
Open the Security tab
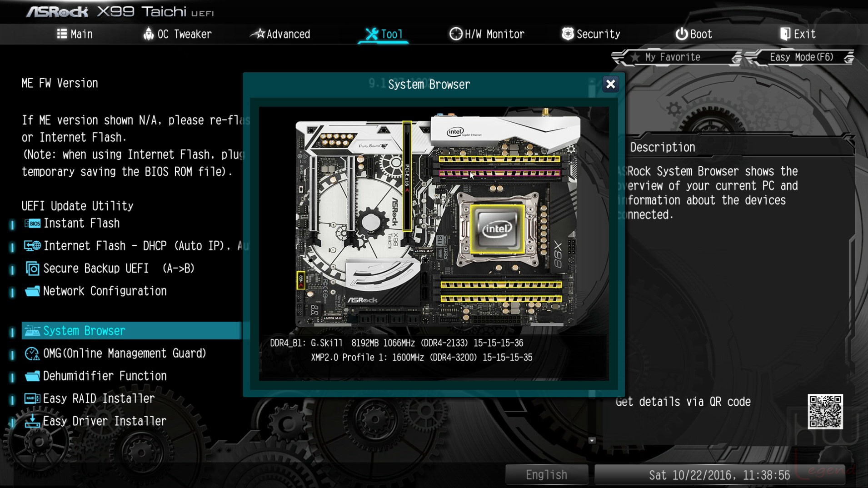click(x=591, y=34)
